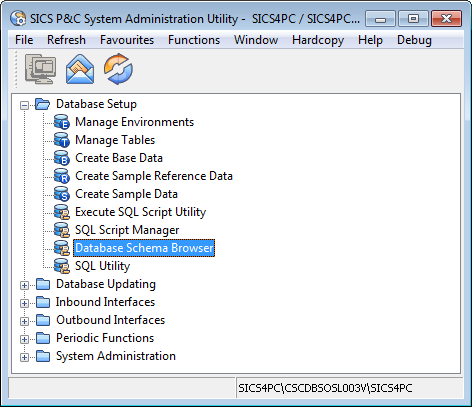Expand the System Administration node
This screenshot has width=472, height=407.
(x=24, y=357)
